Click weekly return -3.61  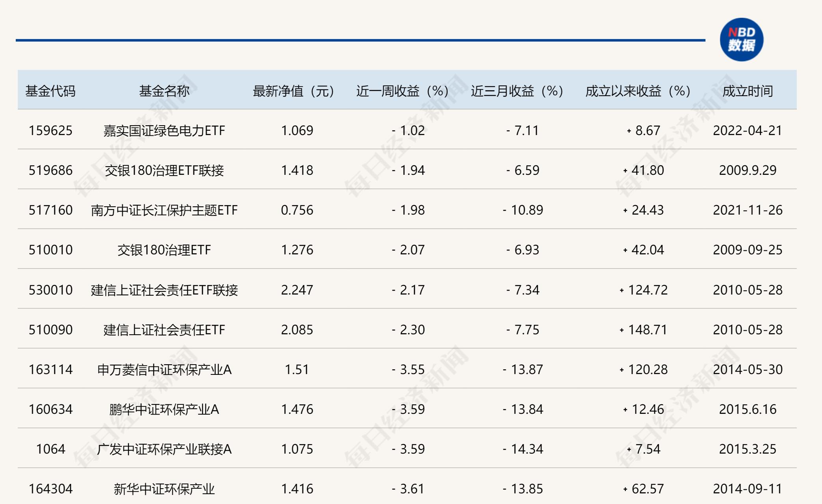coord(408,489)
